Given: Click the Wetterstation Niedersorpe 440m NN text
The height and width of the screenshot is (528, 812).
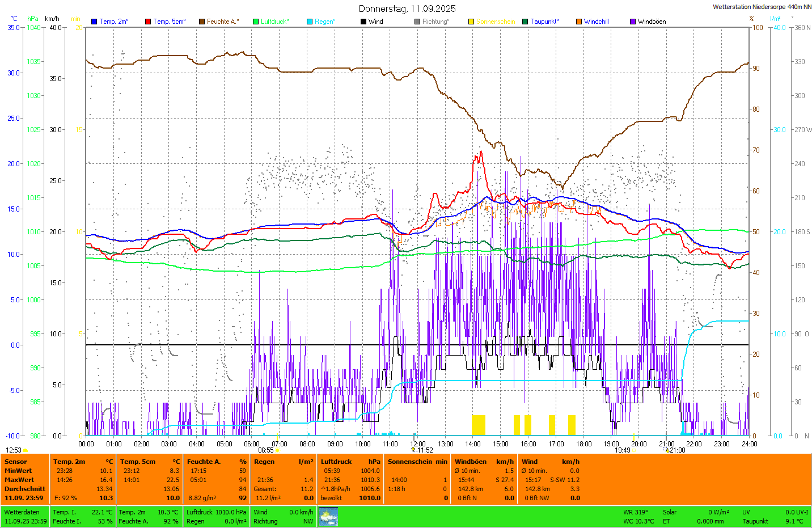Looking at the screenshot, I should click(x=762, y=7).
